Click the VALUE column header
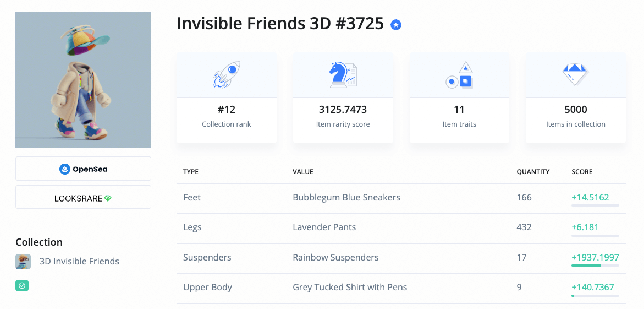This screenshot has height=309, width=644. click(x=303, y=172)
